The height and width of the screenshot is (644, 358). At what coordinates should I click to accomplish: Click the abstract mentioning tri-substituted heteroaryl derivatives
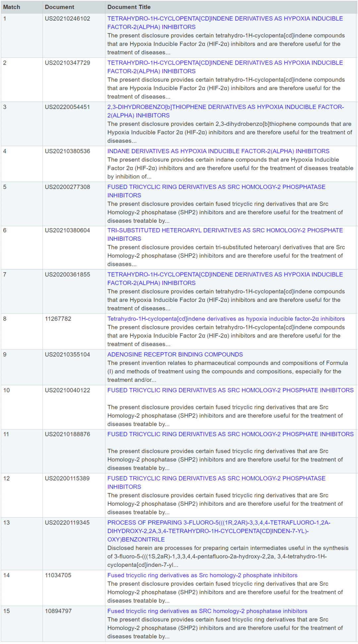pos(226,256)
